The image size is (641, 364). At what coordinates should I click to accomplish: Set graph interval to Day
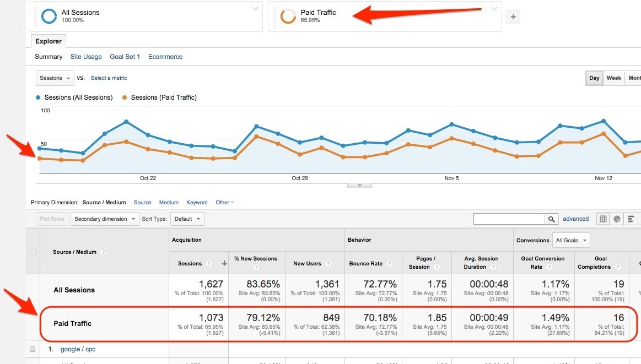click(x=594, y=78)
